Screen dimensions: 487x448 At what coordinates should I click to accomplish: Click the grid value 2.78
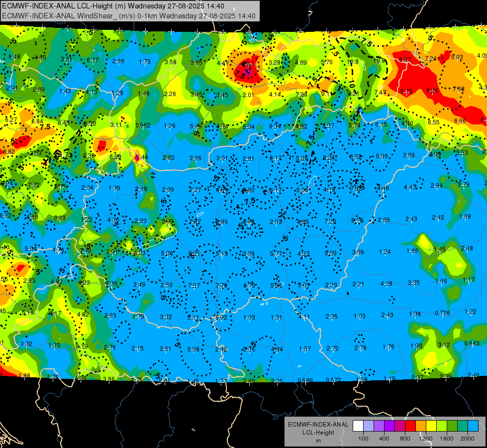(x=360, y=347)
